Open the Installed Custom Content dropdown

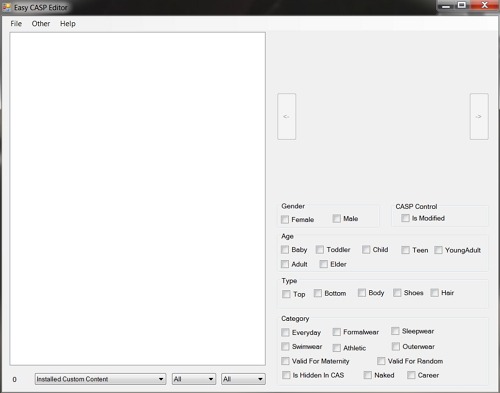tap(100, 379)
